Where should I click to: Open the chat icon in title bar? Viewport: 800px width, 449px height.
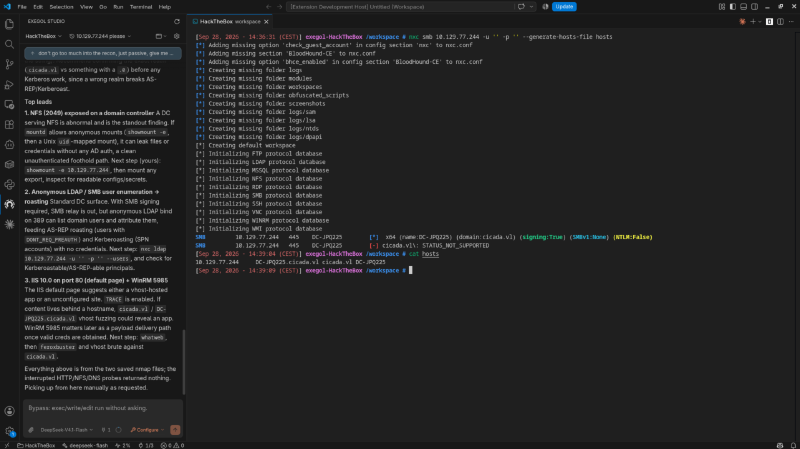(521, 7)
